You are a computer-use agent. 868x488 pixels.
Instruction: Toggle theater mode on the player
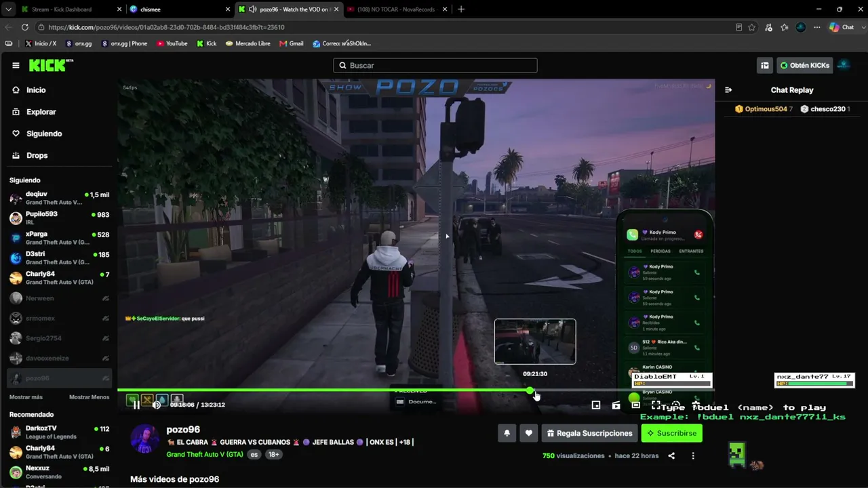pyautogui.click(x=635, y=405)
